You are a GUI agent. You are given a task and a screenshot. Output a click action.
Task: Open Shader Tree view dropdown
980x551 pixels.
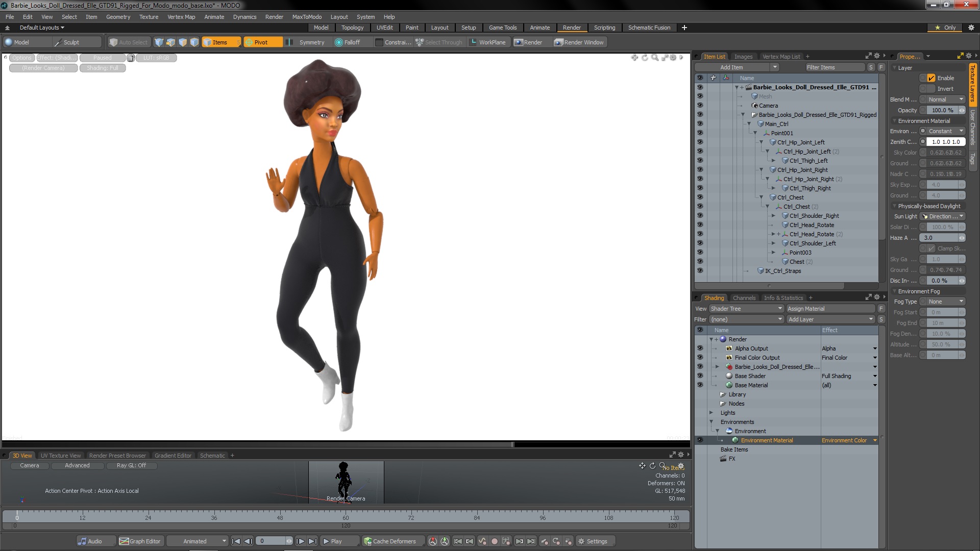[746, 309]
